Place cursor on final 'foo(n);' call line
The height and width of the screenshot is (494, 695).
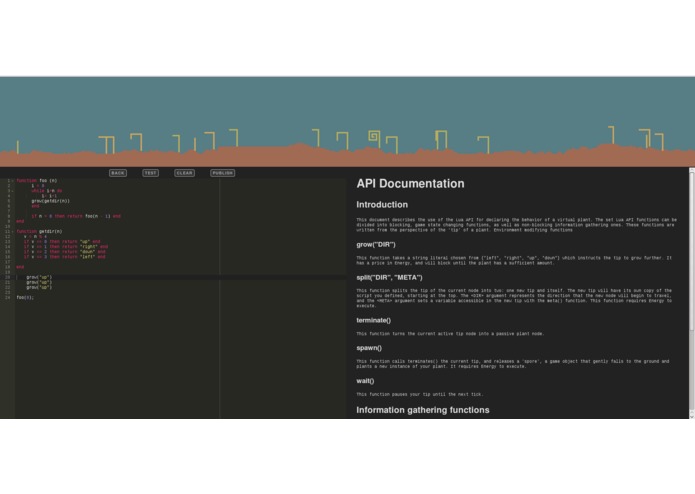point(25,298)
